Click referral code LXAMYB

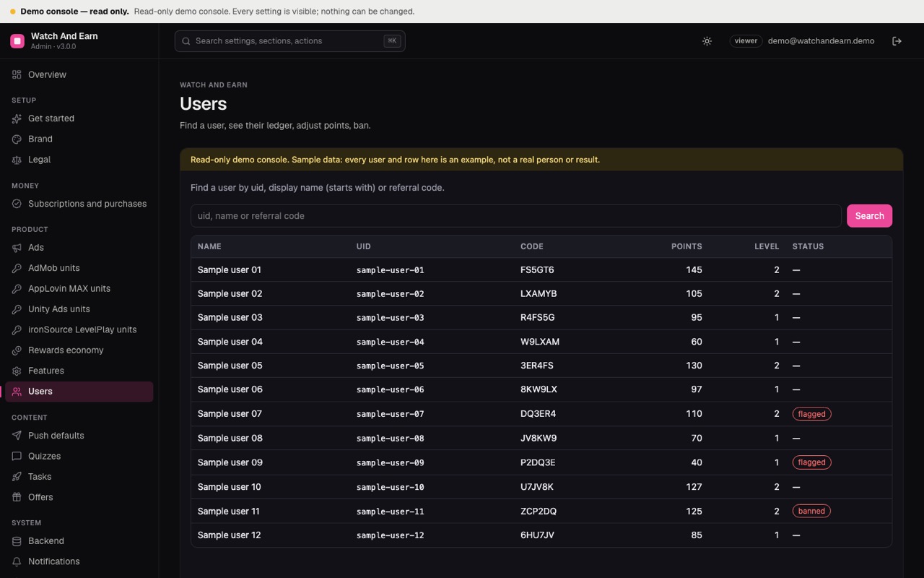539,294
